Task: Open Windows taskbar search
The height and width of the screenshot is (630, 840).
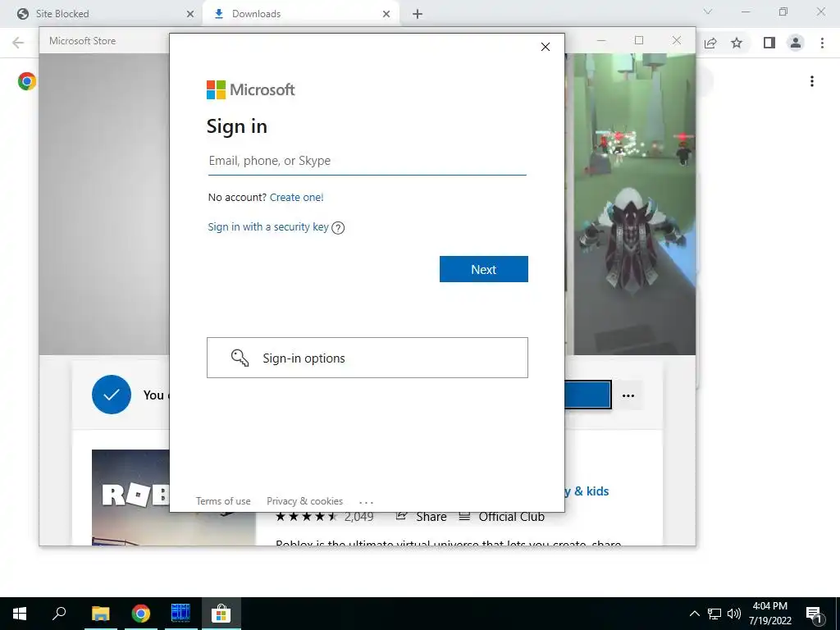Action: tap(59, 614)
